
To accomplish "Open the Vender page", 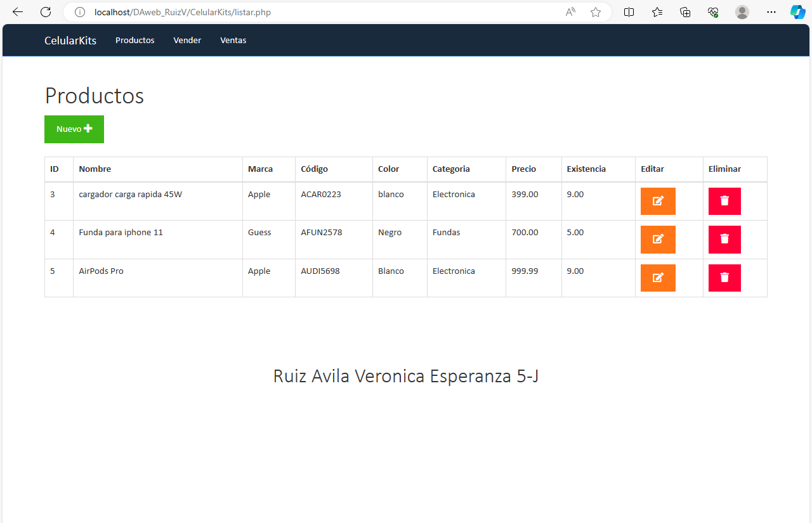I will pos(187,40).
